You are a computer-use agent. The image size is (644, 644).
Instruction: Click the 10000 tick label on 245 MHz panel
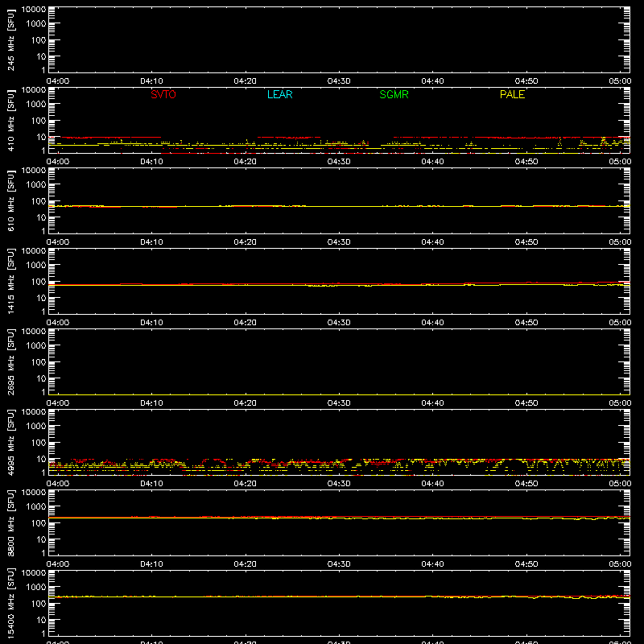click(34, 9)
